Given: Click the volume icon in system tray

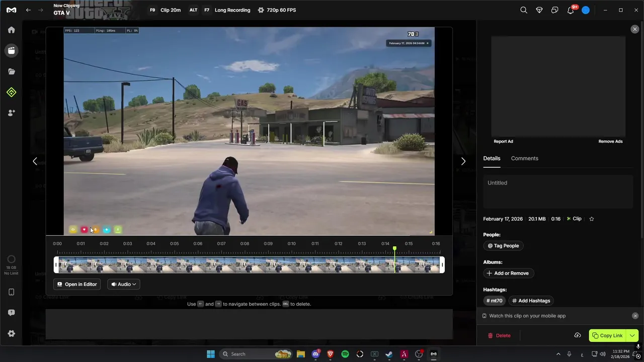Looking at the screenshot, I should point(603,354).
